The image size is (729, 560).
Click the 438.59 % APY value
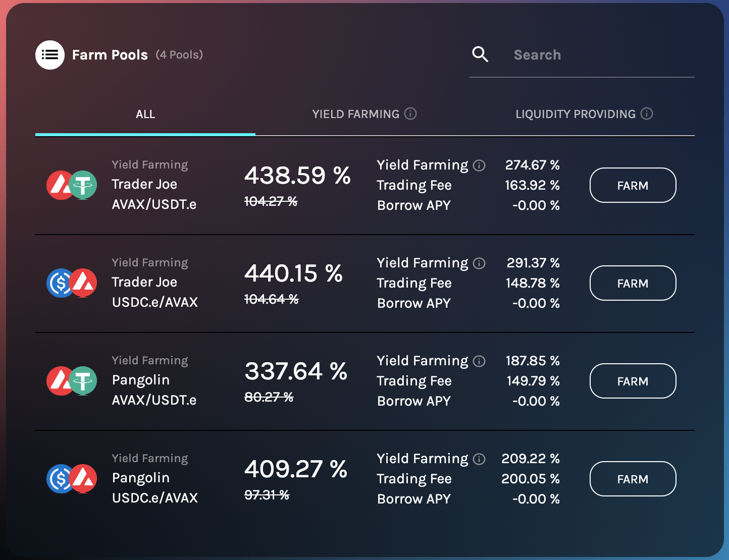(297, 176)
